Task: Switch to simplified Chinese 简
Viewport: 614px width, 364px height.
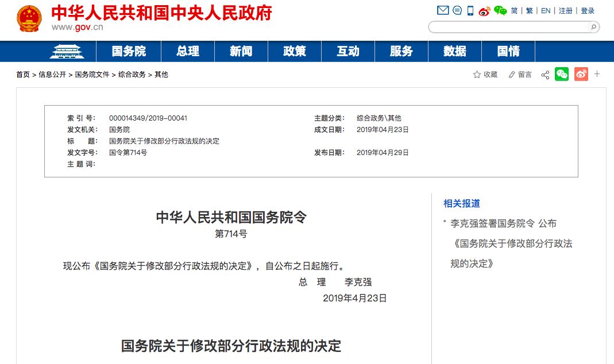Action: pos(514,11)
